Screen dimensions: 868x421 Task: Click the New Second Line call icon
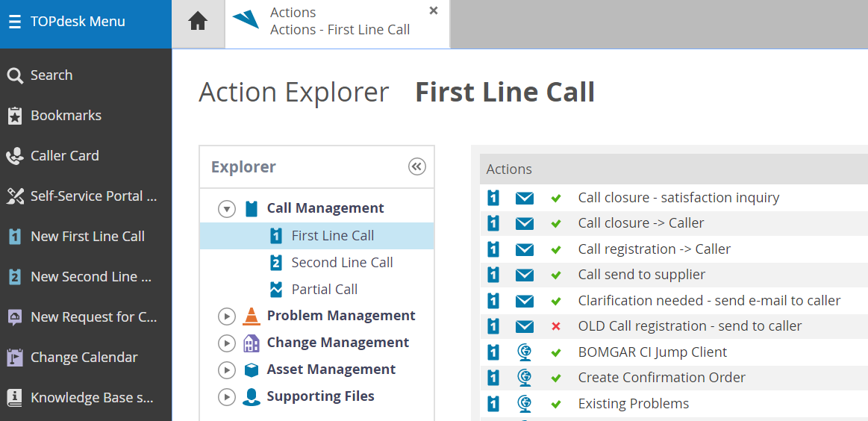[x=15, y=277]
